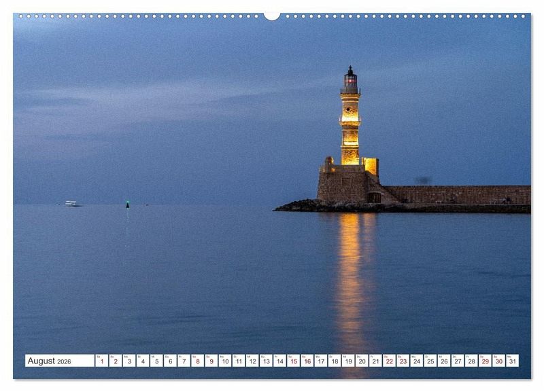Screen dimensions: 544x392
Task: Select red holiday day 15
Action: [x=294, y=361]
